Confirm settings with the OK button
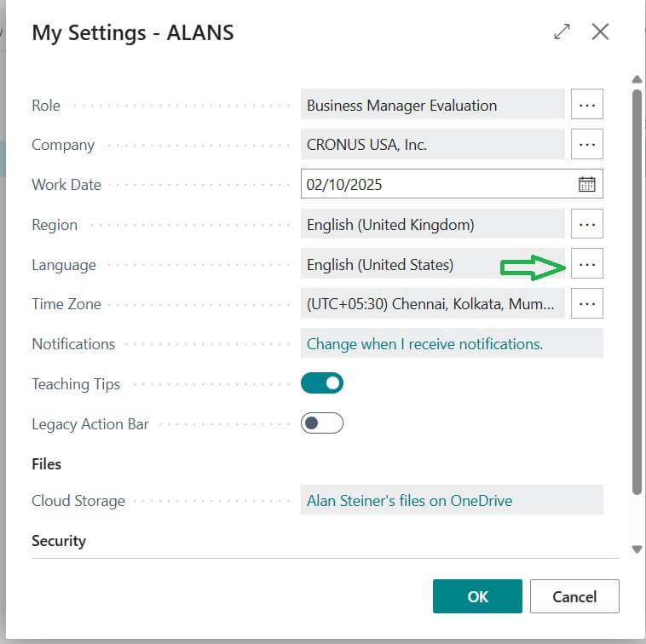The width and height of the screenshot is (646, 644). (x=477, y=596)
